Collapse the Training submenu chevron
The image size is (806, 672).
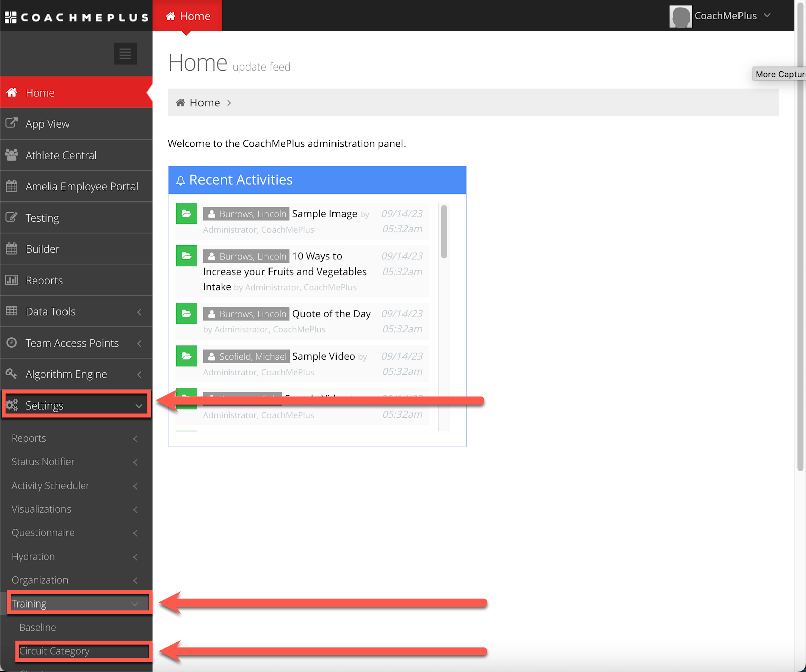(x=135, y=604)
